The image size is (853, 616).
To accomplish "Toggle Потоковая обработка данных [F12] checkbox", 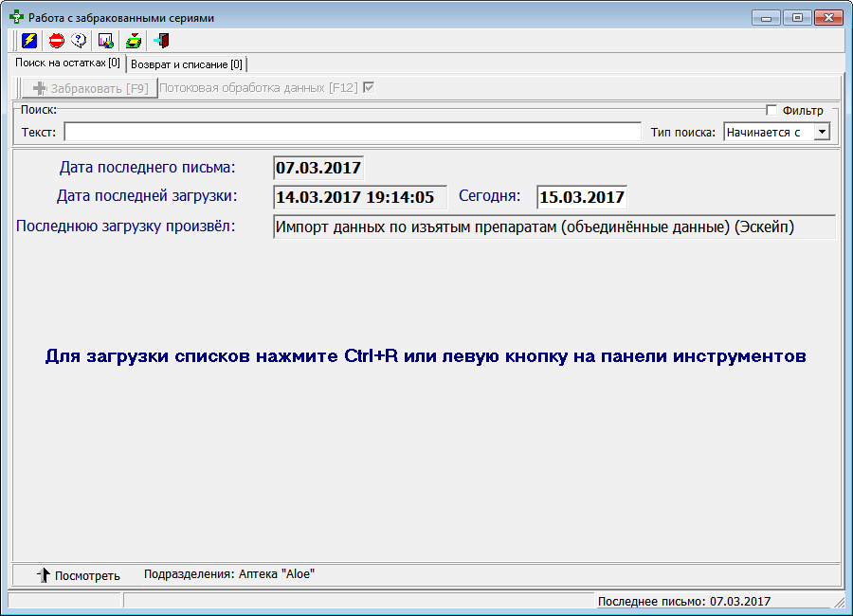I will point(369,88).
